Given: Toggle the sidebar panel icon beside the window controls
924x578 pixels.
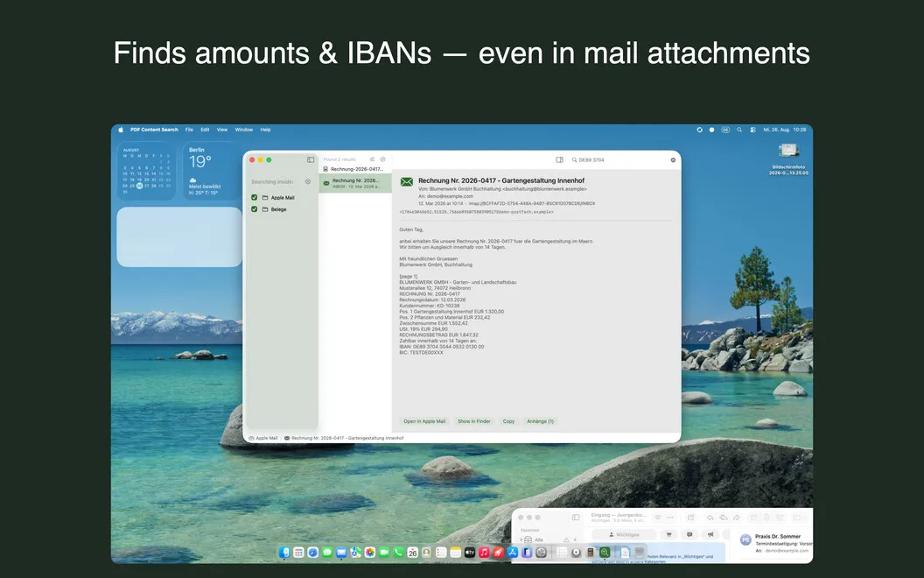Looking at the screenshot, I should coord(311,160).
